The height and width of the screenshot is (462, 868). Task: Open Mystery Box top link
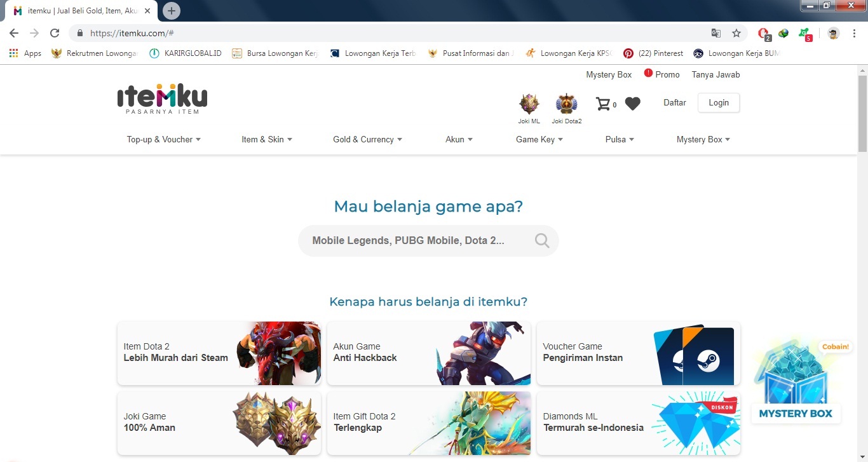point(609,74)
